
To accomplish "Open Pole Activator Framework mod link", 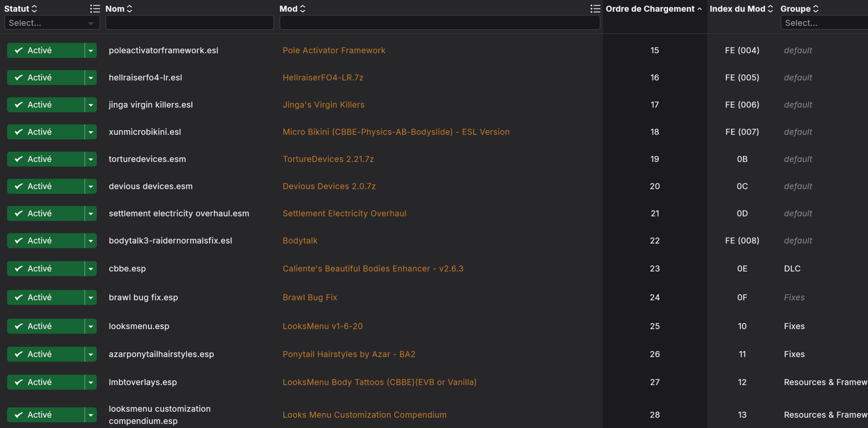I will (334, 50).
